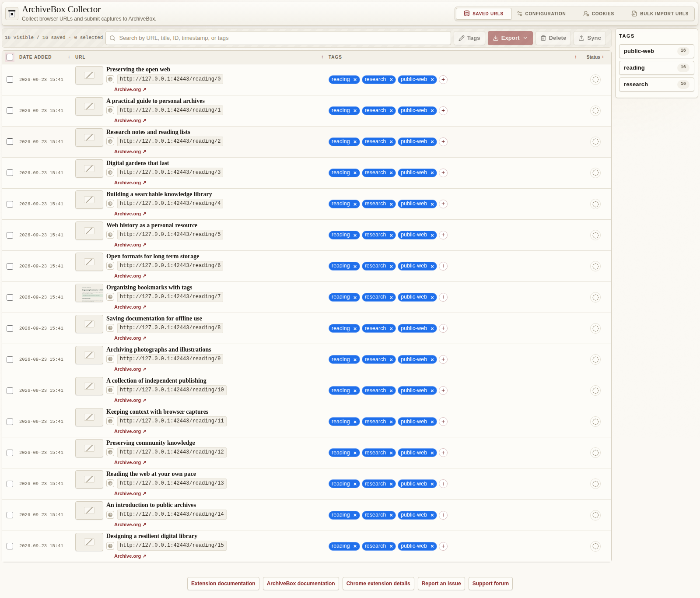Tick checkbox for Research notes and reading lists
Image resolution: width=700 pixels, height=598 pixels.
pos(10,142)
